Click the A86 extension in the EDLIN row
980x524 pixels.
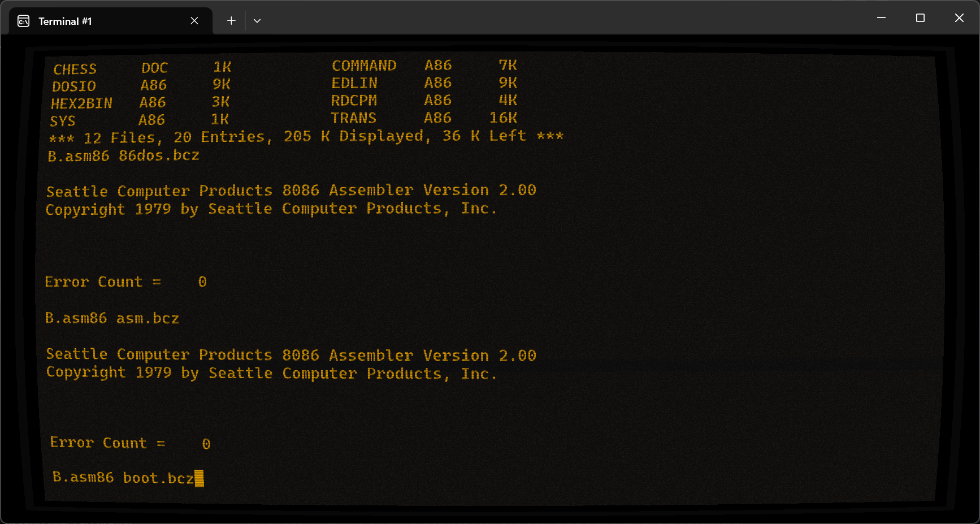tap(438, 83)
